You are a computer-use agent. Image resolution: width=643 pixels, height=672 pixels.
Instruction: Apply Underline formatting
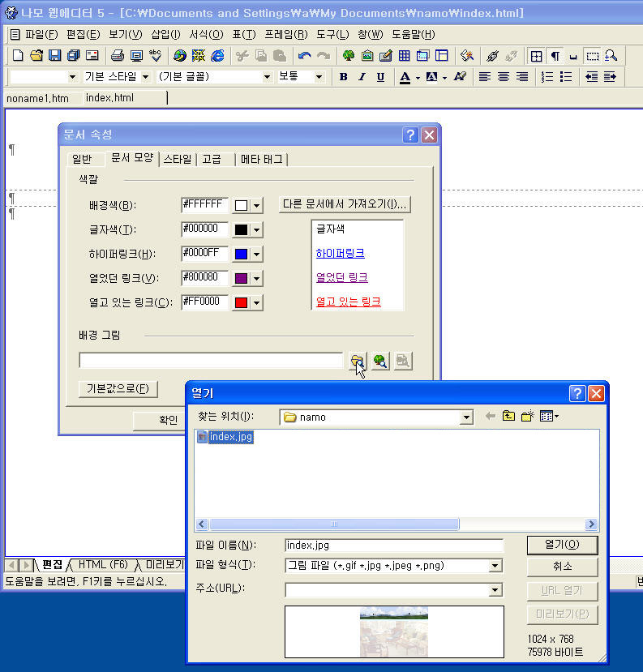coord(380,77)
